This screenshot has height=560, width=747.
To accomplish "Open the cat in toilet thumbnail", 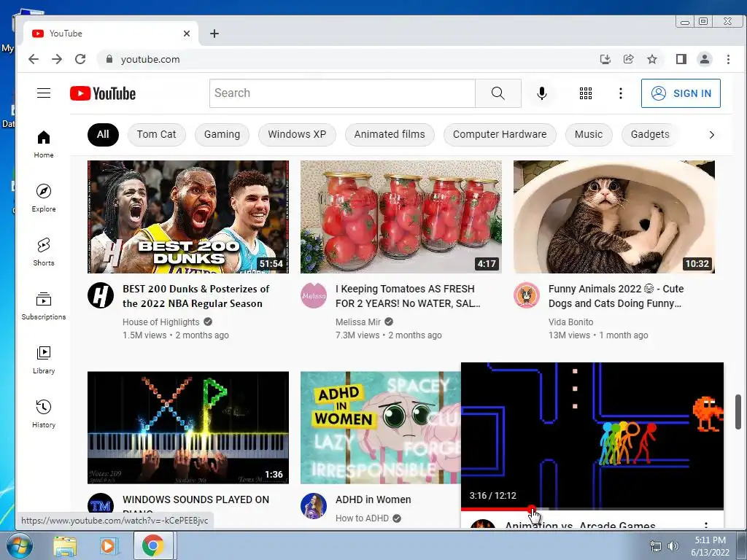I will click(x=614, y=217).
